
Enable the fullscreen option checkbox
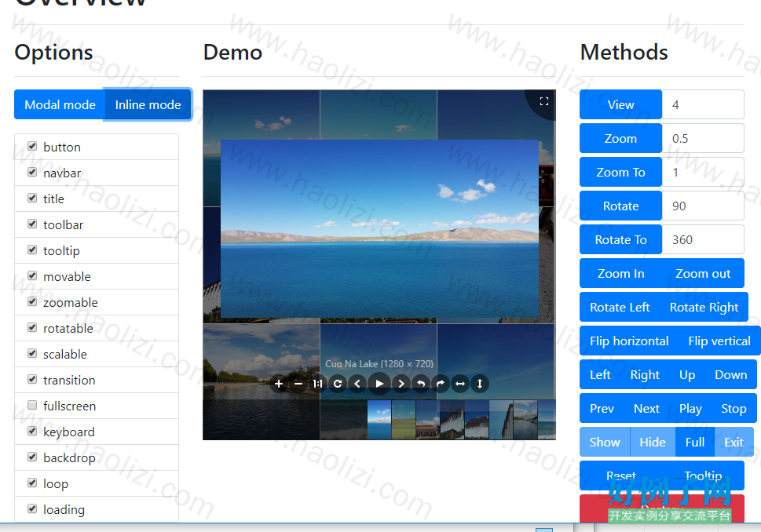coord(32,405)
